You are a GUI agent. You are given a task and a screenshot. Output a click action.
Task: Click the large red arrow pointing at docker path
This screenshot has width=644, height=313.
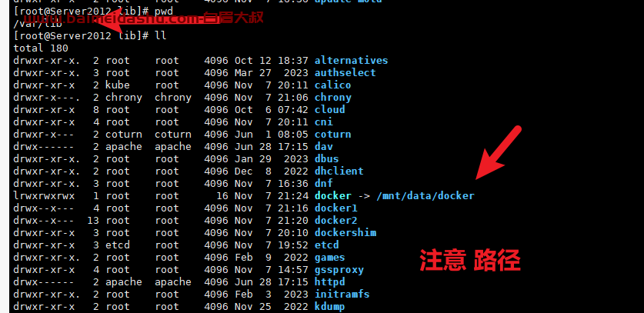pos(498,153)
